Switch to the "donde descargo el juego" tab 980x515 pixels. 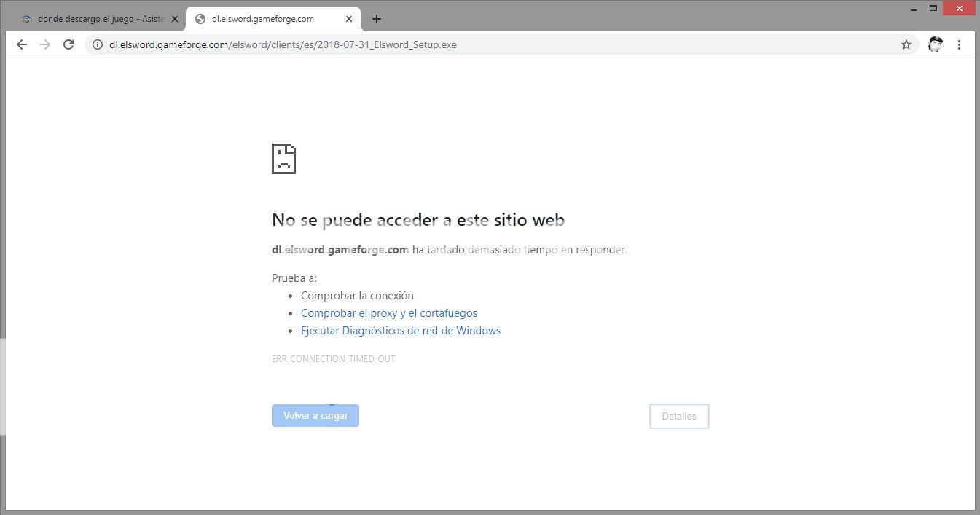coord(95,19)
